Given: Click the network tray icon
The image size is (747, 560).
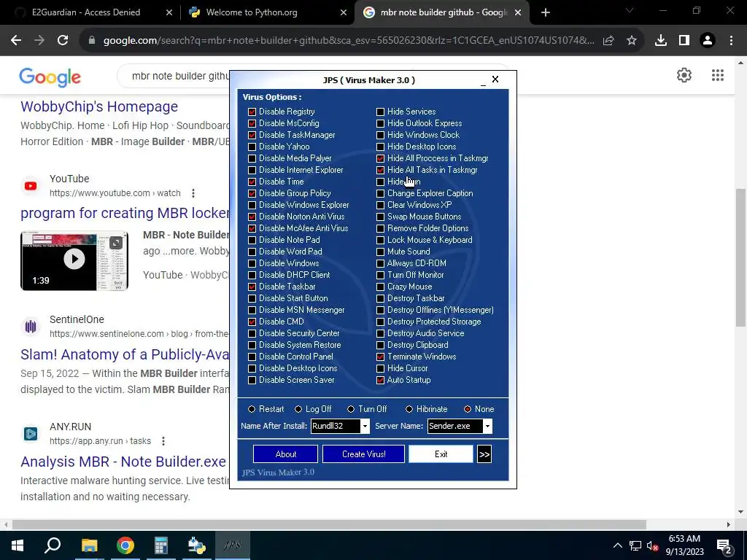Looking at the screenshot, I should pos(635,546).
